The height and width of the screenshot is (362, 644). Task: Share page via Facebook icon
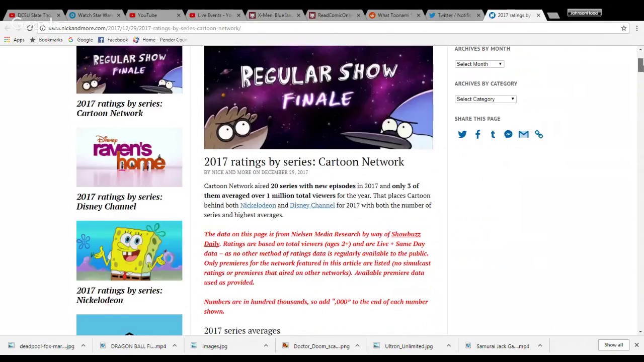pyautogui.click(x=477, y=134)
